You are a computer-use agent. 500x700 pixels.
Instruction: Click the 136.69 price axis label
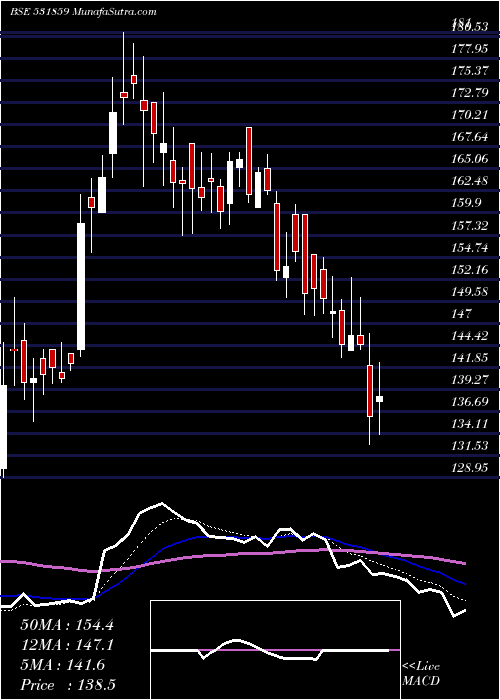click(x=470, y=402)
